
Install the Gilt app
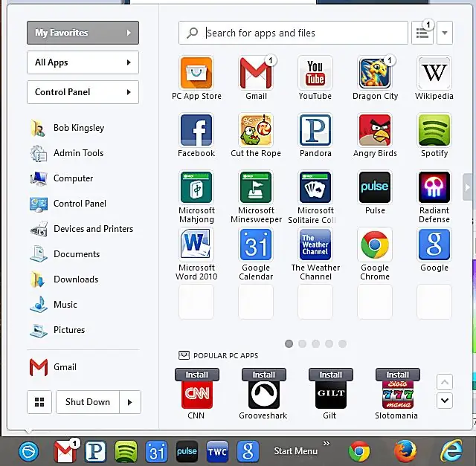click(x=330, y=375)
